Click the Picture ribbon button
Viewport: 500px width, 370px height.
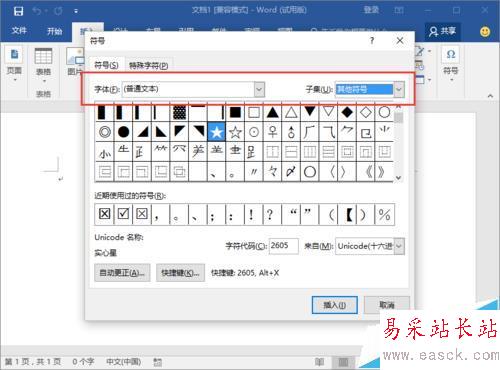[75, 61]
